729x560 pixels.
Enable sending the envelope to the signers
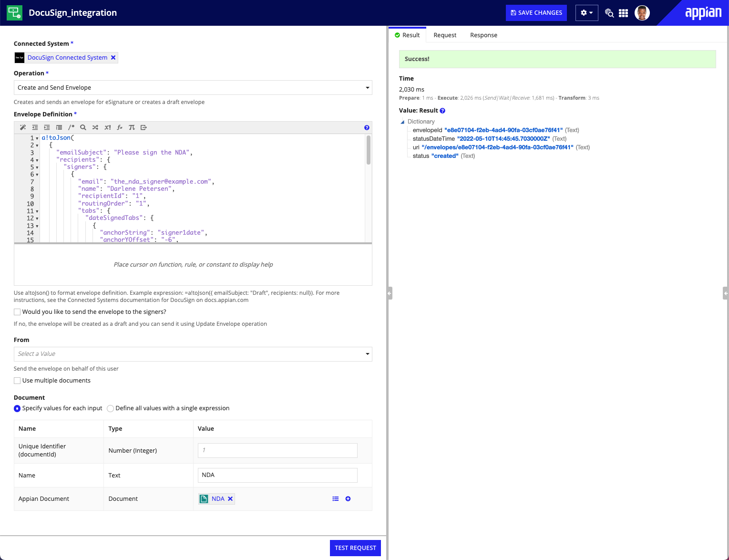pyautogui.click(x=17, y=312)
